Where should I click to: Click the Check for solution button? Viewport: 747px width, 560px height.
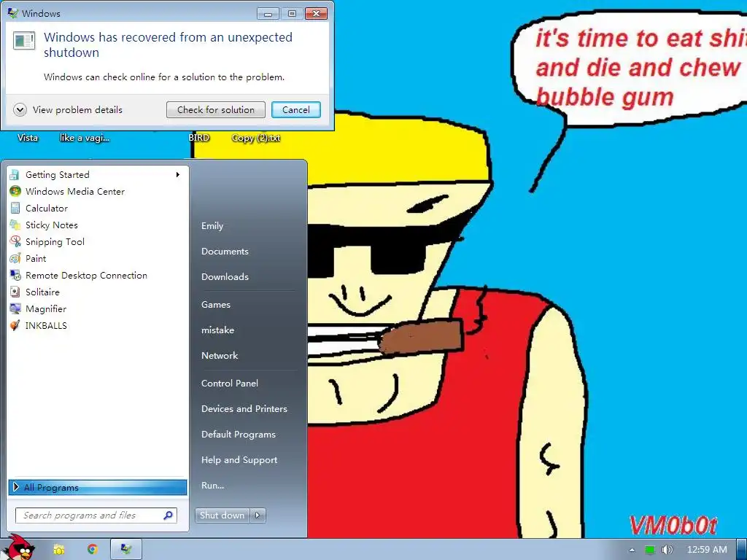216,110
